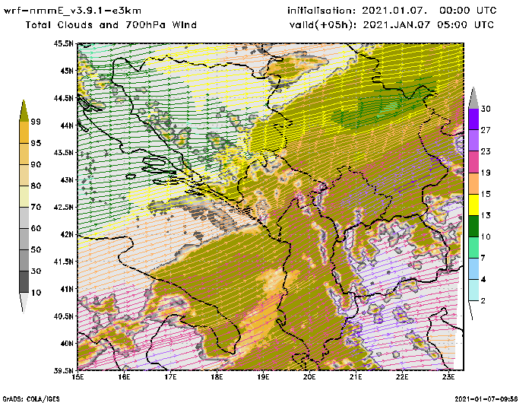The height and width of the screenshot is (403, 532).
Task: Click the light grey 60–70 cloud swatch
Action: pyautogui.click(x=24, y=218)
